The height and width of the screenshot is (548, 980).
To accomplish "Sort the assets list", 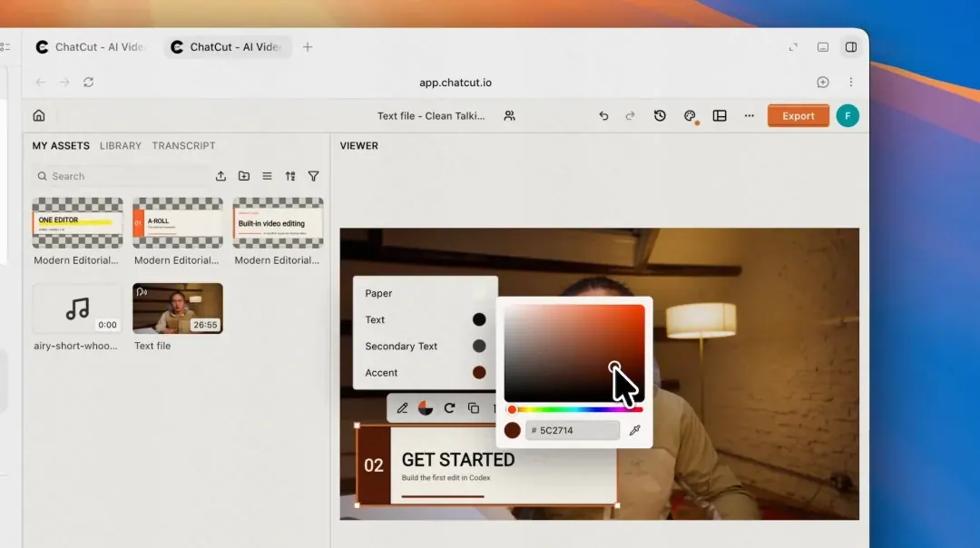I will click(290, 176).
